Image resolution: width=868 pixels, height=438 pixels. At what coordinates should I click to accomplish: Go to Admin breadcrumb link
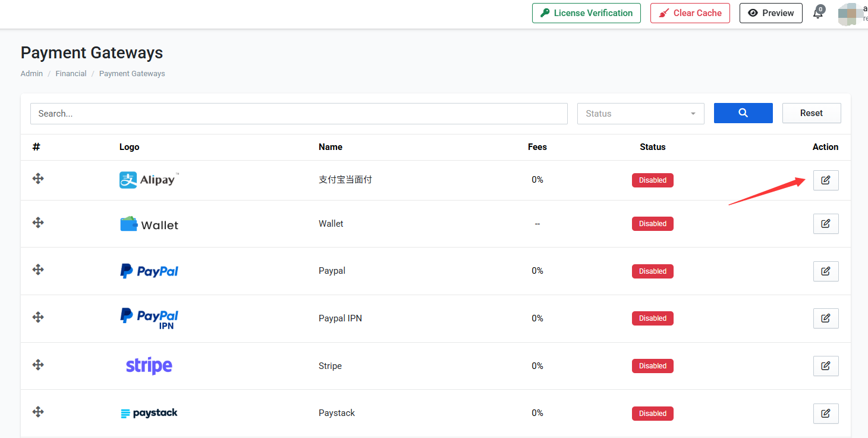(32, 74)
